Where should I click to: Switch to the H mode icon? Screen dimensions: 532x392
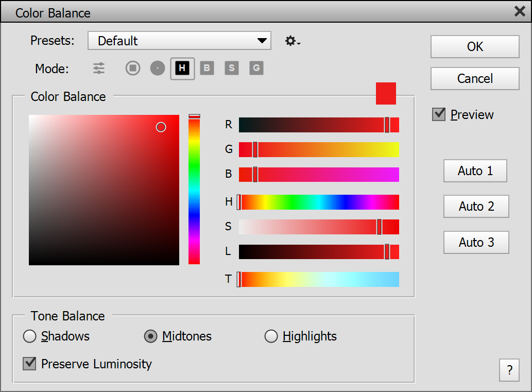tap(182, 68)
